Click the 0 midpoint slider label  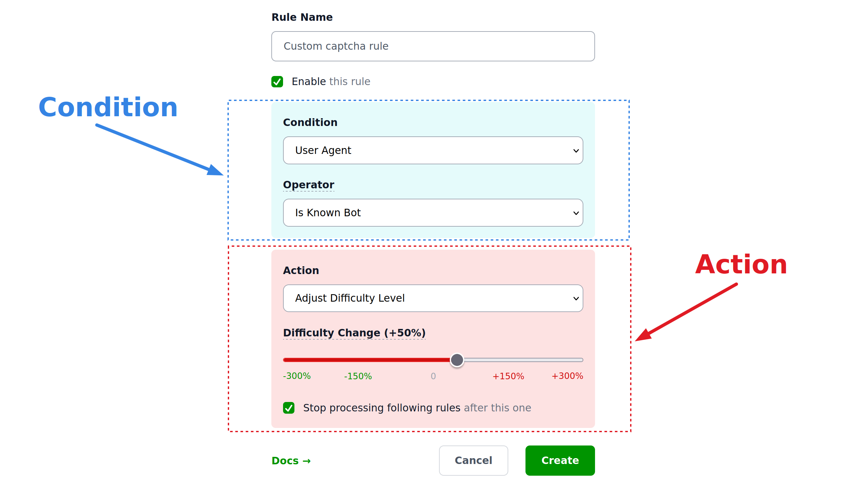[x=433, y=376]
